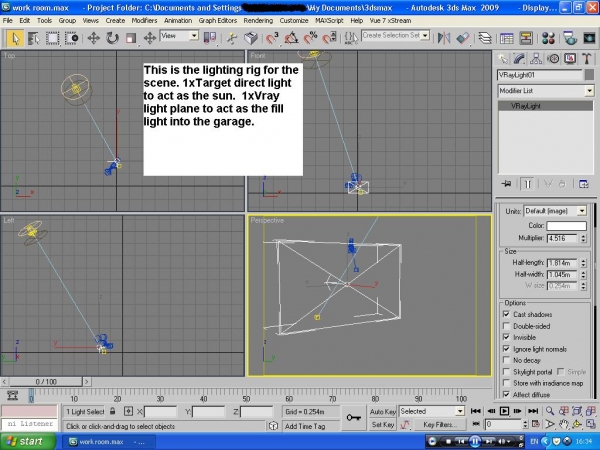Open the Customize menu
This screenshot has width=600, height=450.
point(294,21)
